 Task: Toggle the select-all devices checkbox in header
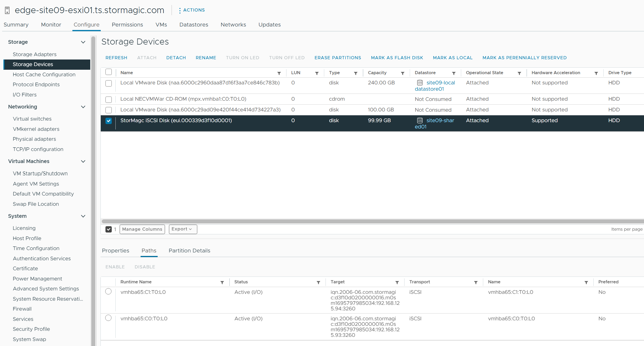109,72
